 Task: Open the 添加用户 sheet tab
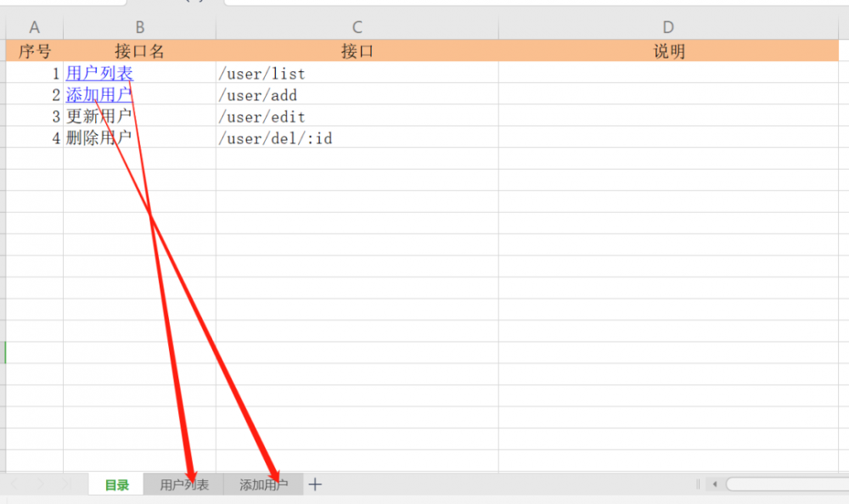pos(262,485)
